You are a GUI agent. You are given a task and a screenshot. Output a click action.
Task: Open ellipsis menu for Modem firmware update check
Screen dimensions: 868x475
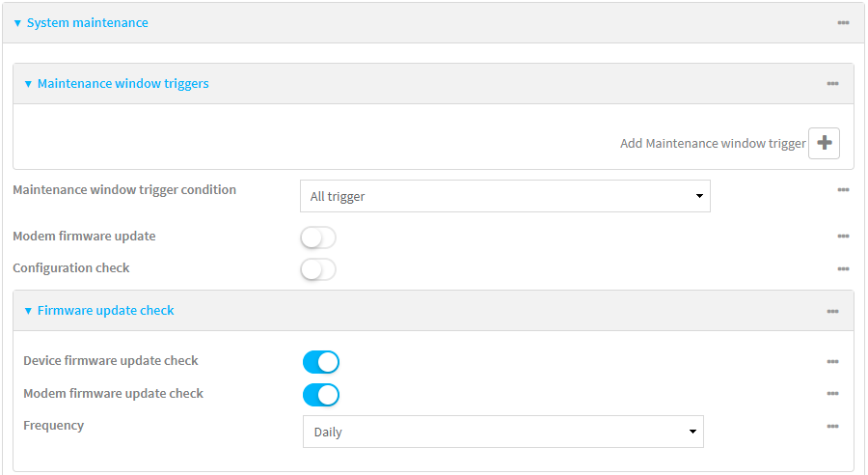832,394
